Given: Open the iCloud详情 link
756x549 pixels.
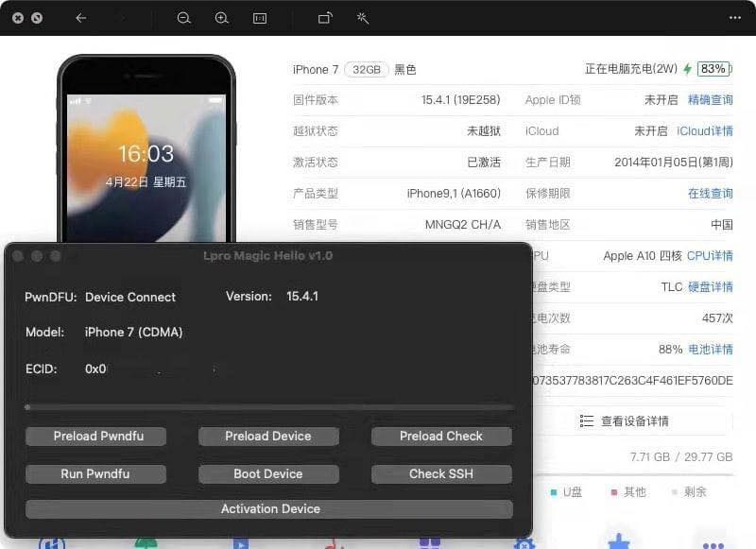Looking at the screenshot, I should [x=704, y=131].
